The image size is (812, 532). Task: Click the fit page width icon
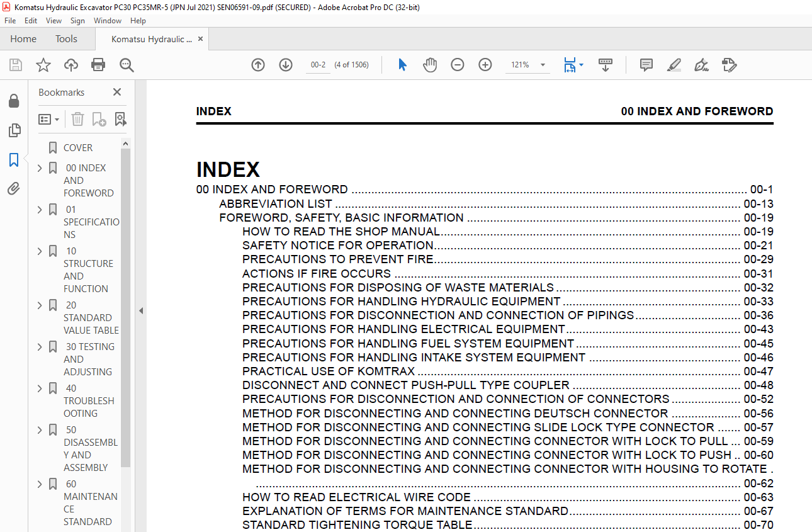(570, 65)
